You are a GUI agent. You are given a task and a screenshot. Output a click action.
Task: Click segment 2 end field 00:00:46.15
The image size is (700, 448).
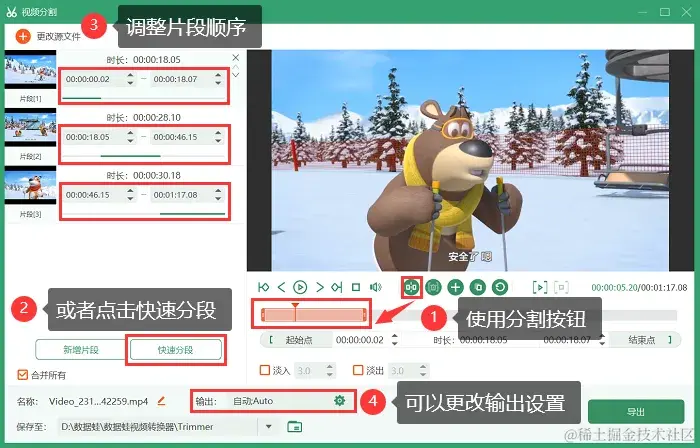(180, 137)
